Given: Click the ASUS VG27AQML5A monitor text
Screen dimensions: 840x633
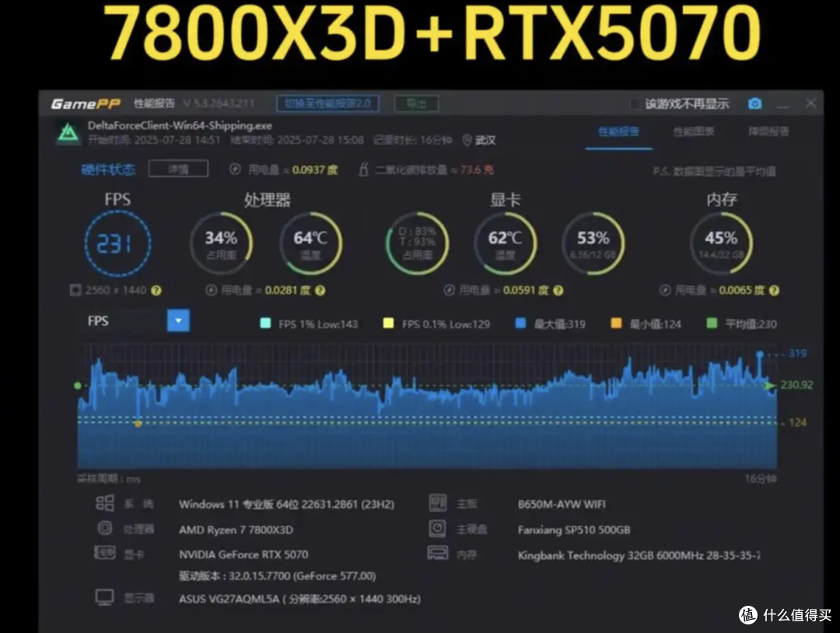Looking at the screenshot, I should tap(299, 599).
